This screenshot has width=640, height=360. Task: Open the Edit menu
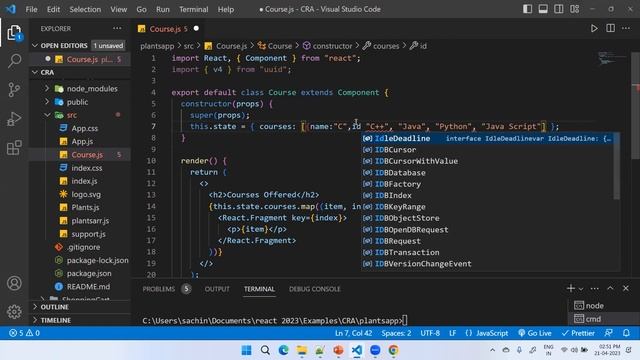(53, 9)
